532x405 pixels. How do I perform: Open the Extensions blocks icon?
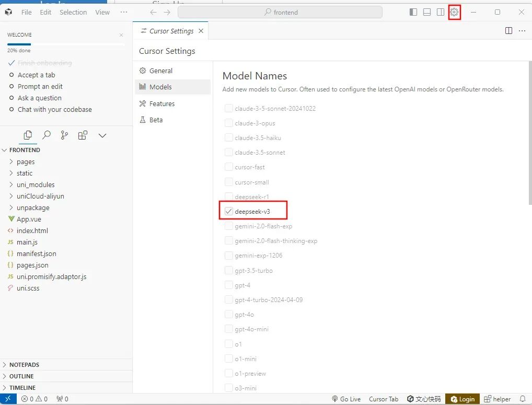tap(83, 135)
